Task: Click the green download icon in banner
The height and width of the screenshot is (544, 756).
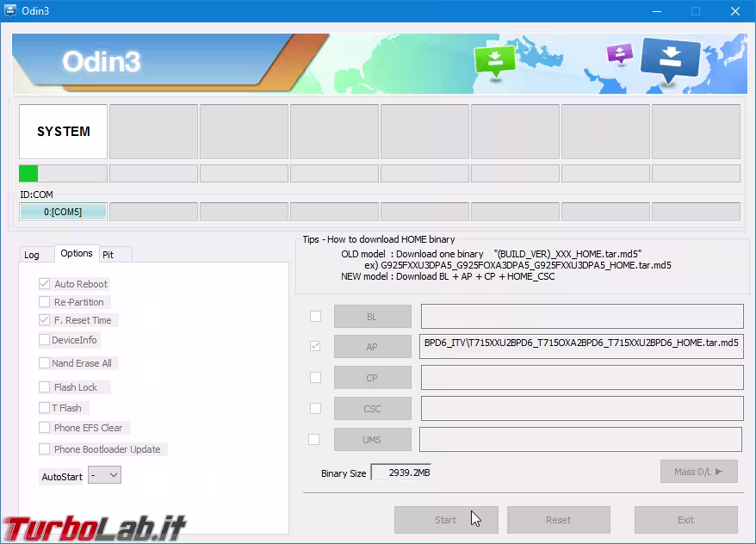Action: coord(495,61)
